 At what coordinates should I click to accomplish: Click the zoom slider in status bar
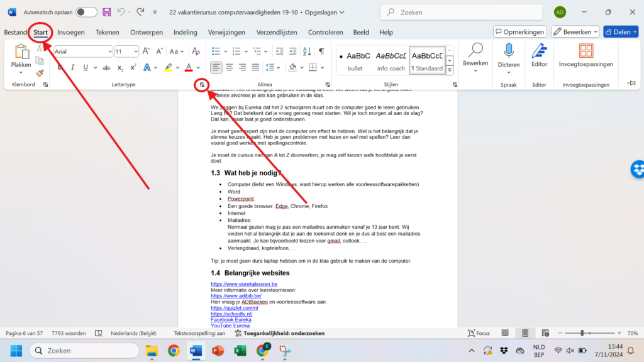click(x=582, y=333)
